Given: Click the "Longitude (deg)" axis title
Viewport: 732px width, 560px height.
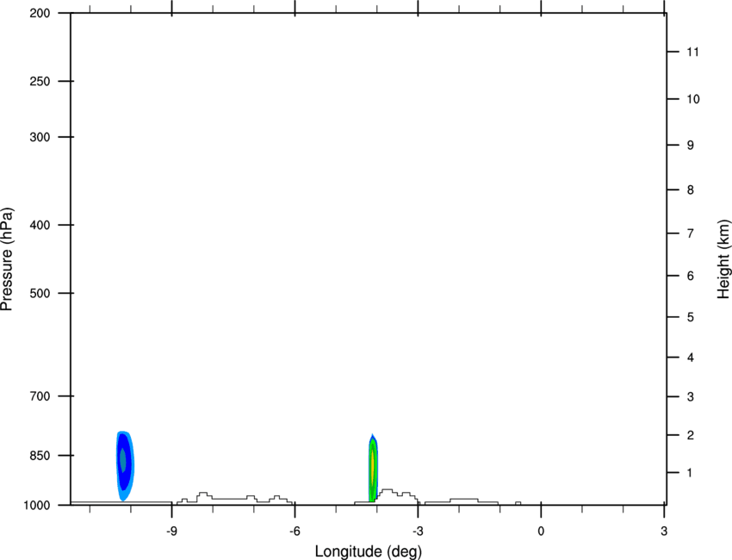Looking at the screenshot, I should [x=369, y=551].
